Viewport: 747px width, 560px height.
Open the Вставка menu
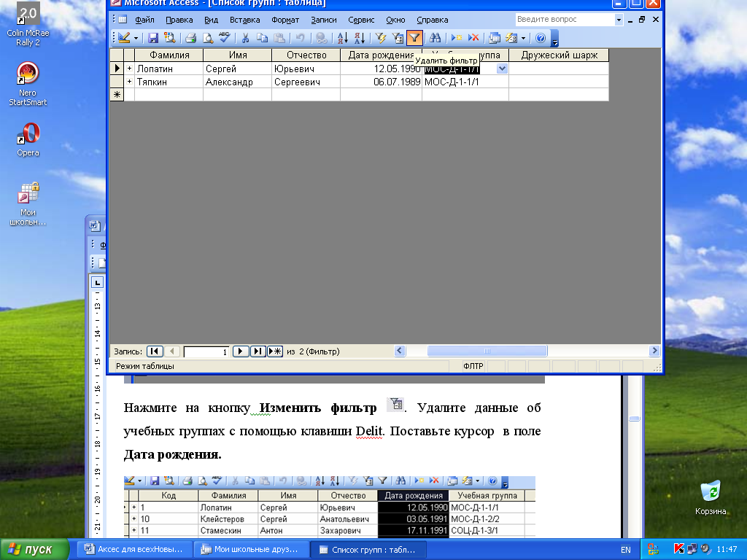pos(245,20)
